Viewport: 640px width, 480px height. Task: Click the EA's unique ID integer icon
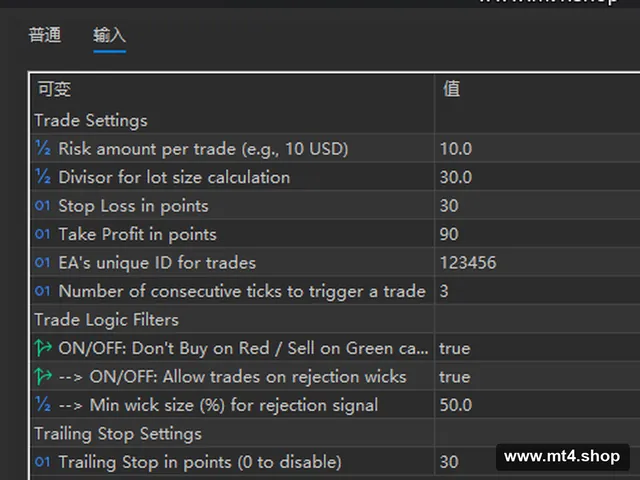[x=42, y=262]
